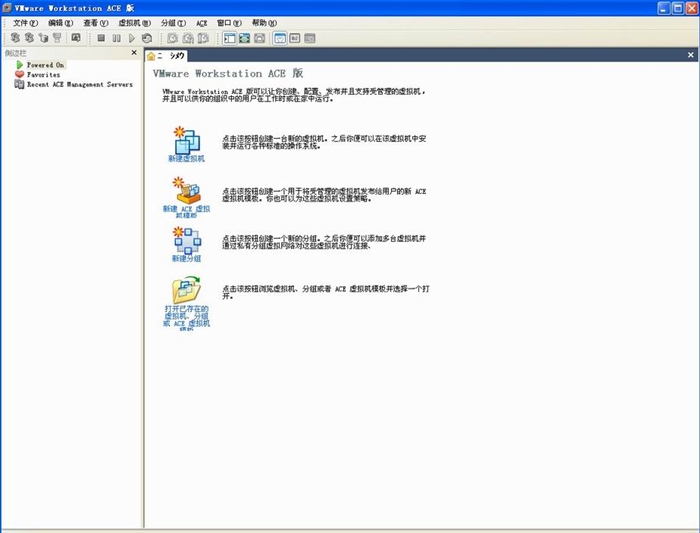Select Recent ACE Management Servers in sidebar
Screen dimensions: 700x533
coord(80,84)
